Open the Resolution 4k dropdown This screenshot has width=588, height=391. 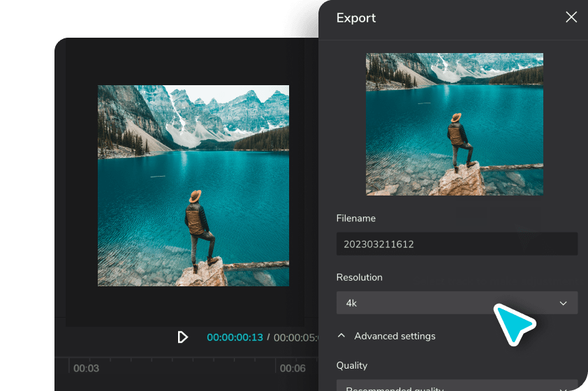pyautogui.click(x=457, y=303)
